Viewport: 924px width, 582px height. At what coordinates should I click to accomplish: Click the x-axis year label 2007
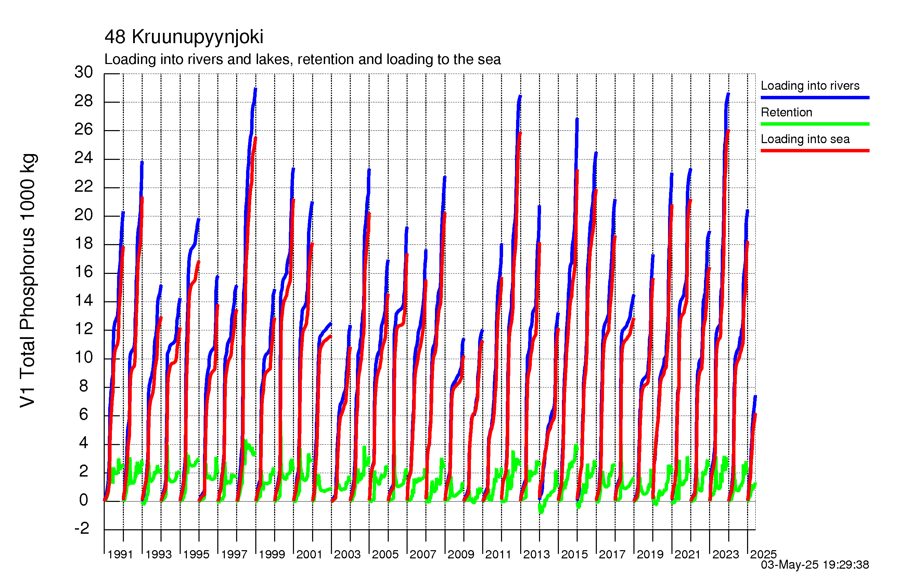423,554
